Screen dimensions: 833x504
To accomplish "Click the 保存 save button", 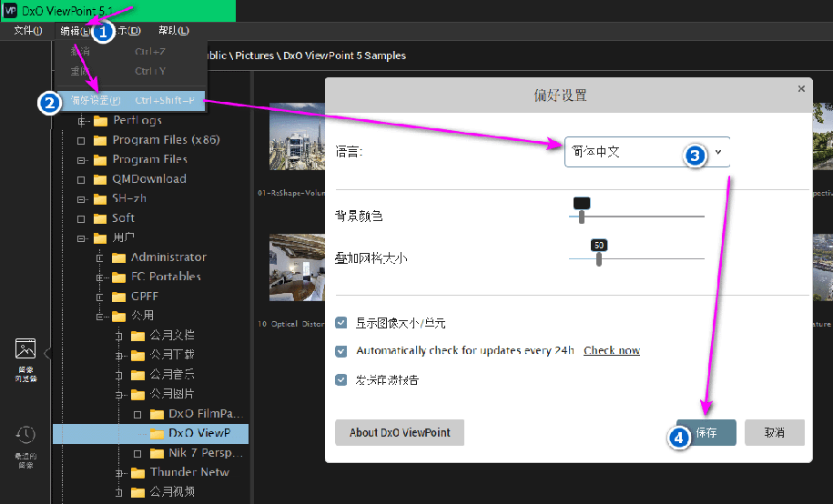I will [x=706, y=433].
